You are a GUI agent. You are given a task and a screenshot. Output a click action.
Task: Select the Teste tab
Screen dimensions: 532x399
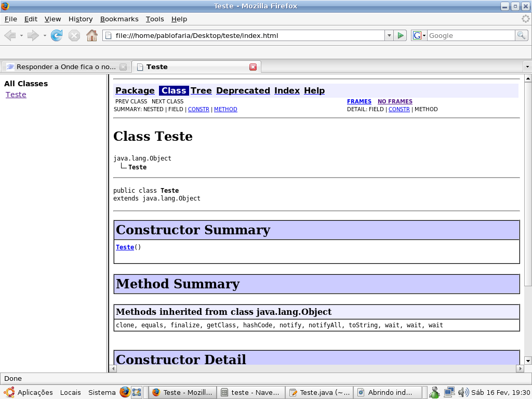tap(196, 67)
